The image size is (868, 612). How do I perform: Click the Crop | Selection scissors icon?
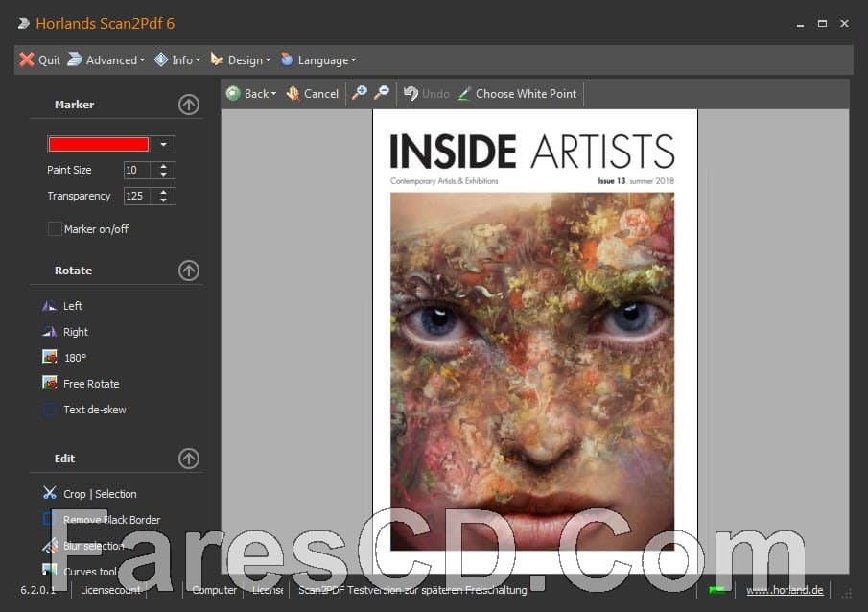coord(49,493)
